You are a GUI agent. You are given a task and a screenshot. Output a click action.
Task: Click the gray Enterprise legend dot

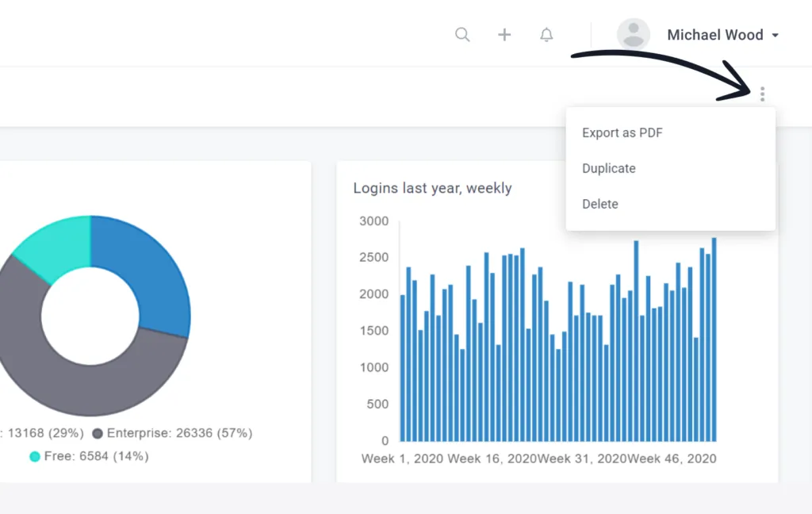click(x=98, y=433)
